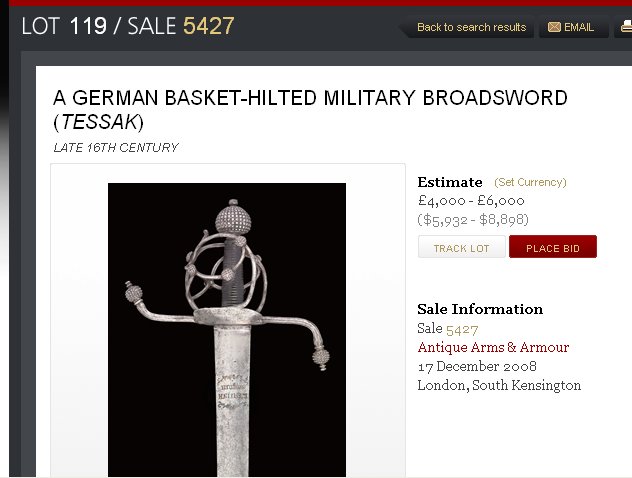Image resolution: width=632 pixels, height=478 pixels.
Task: Open Antique Arms & Armour sale link
Action: pos(493,347)
